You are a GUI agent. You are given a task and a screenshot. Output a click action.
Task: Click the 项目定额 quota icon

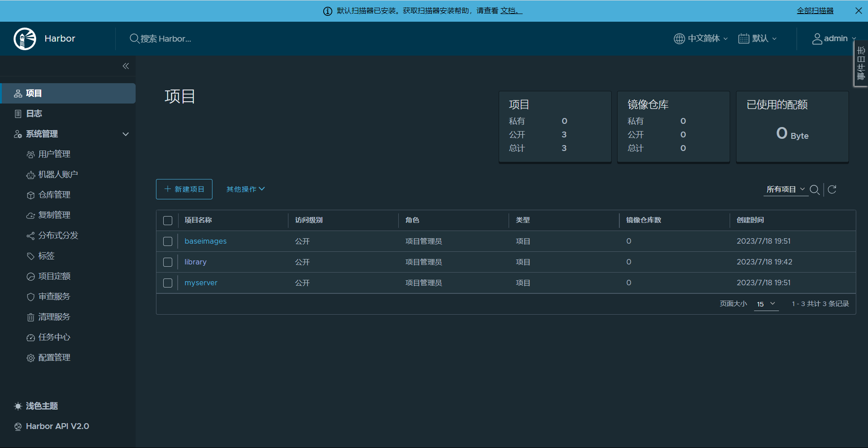click(x=31, y=277)
